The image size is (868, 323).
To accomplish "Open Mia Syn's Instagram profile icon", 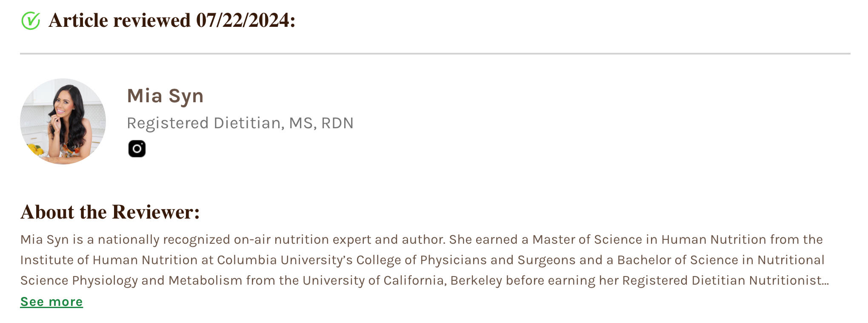I will [137, 149].
